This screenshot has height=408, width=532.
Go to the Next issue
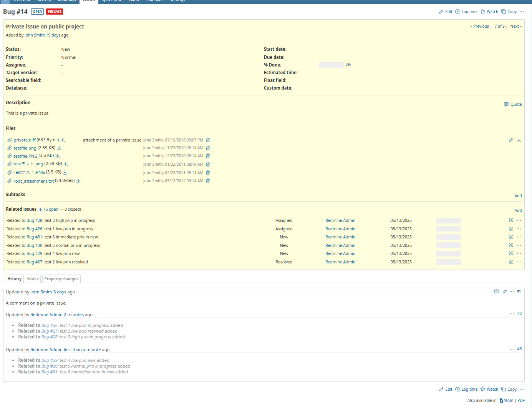516,27
